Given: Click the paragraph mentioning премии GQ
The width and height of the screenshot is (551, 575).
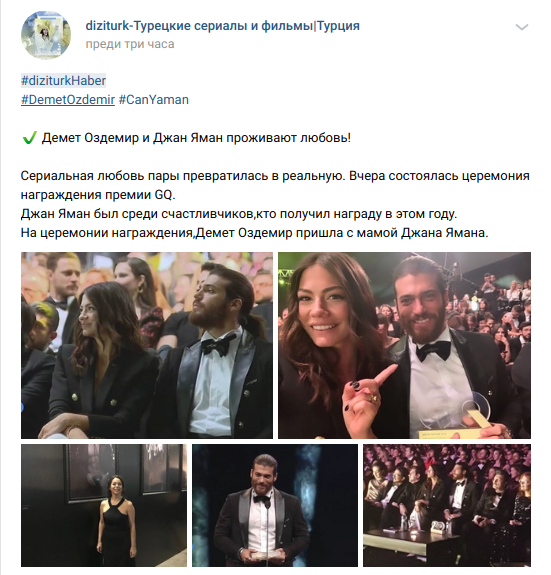Looking at the screenshot, I should tap(275, 185).
